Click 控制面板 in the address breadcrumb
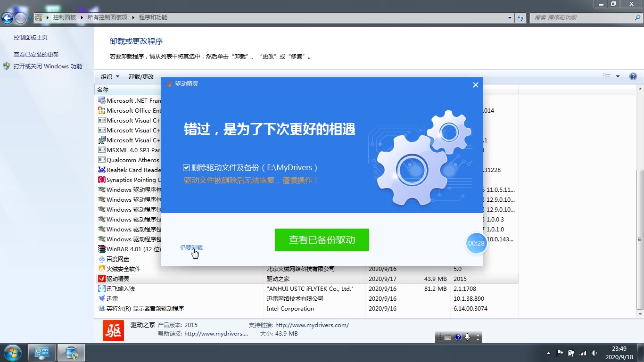This screenshot has width=644, height=362. click(65, 17)
